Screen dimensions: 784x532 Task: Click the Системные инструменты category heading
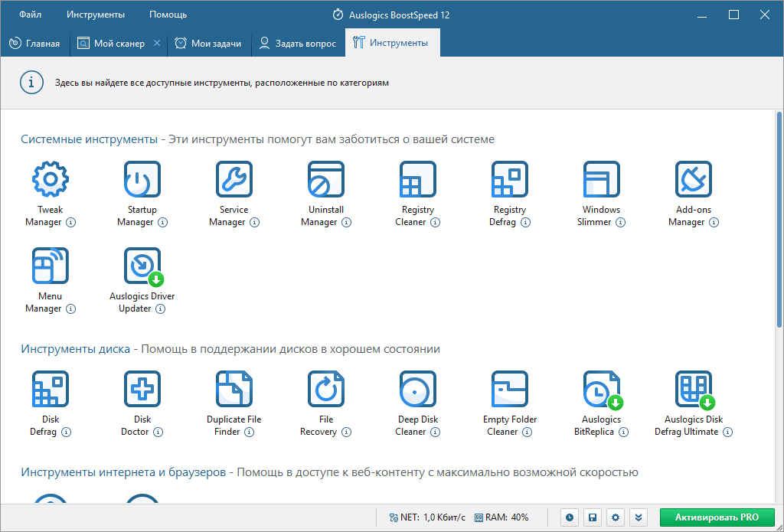pos(89,139)
